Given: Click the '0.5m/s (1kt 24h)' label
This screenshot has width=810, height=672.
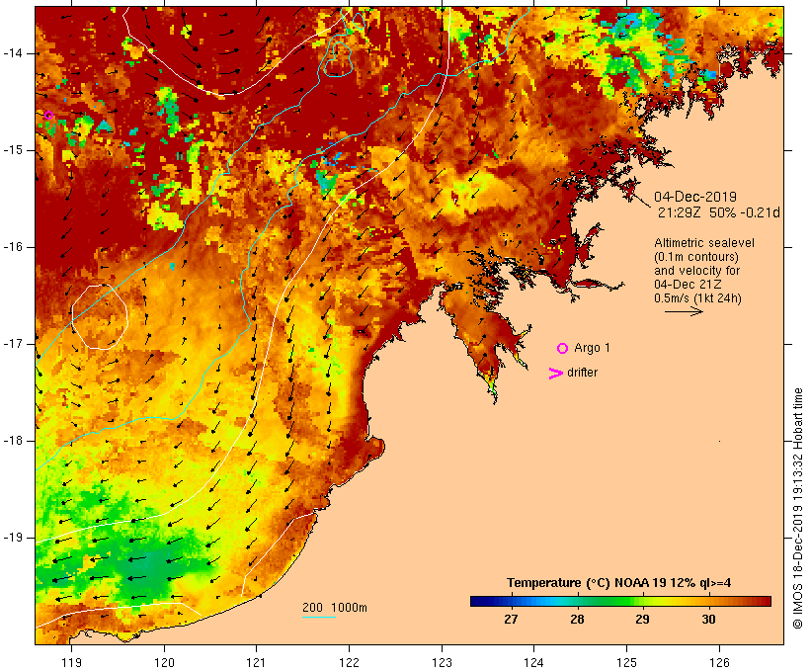Looking at the screenshot, I should [697, 298].
